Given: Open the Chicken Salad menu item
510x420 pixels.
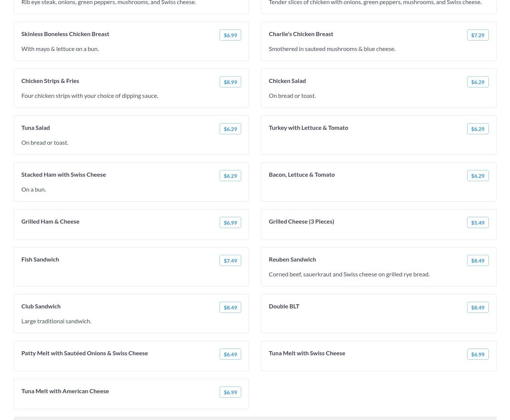Looking at the screenshot, I should [287, 81].
